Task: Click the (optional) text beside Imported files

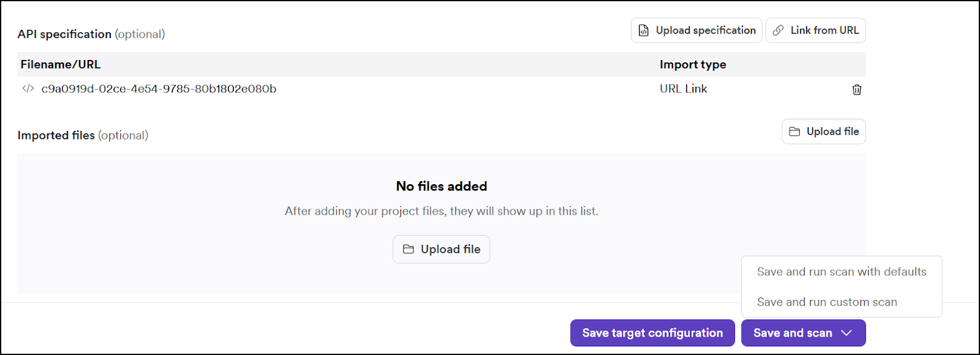Action: pos(123,135)
